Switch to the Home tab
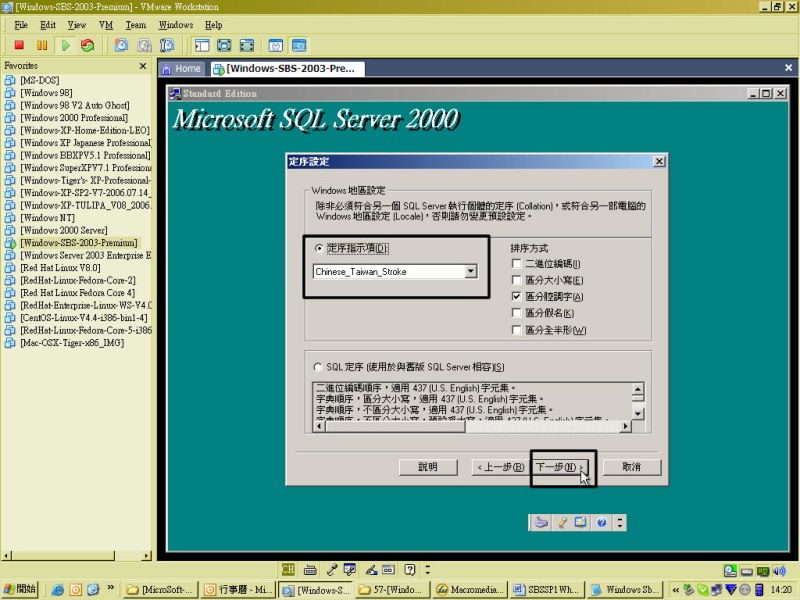This screenshot has height=600, width=800. [x=182, y=68]
